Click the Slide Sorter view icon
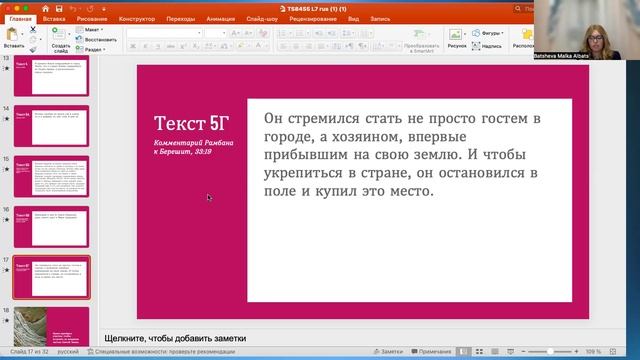The width and height of the screenshot is (640, 360). tap(479, 351)
